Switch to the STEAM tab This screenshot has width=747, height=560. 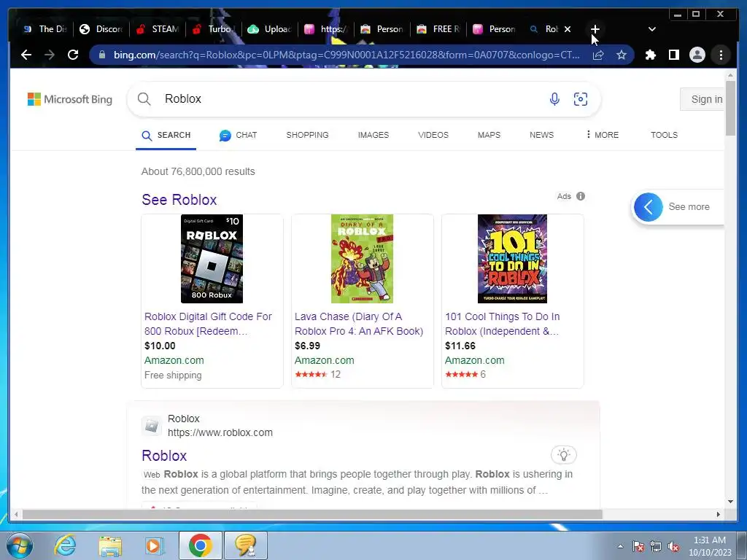(158, 29)
